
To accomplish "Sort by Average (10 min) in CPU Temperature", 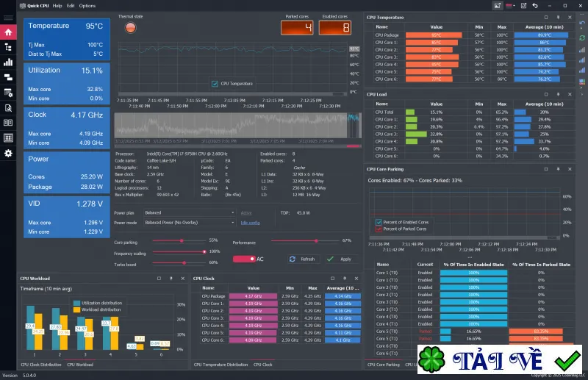I will [x=544, y=27].
